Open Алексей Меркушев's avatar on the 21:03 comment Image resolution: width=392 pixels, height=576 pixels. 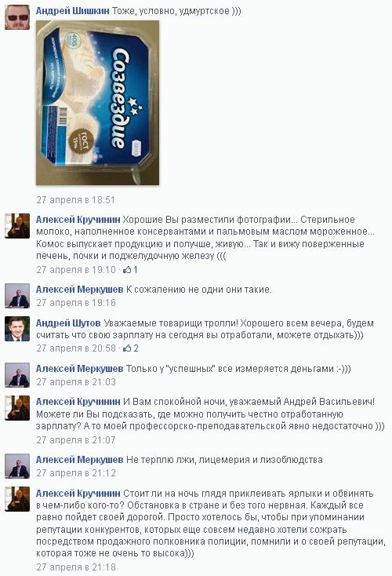[x=17, y=375]
